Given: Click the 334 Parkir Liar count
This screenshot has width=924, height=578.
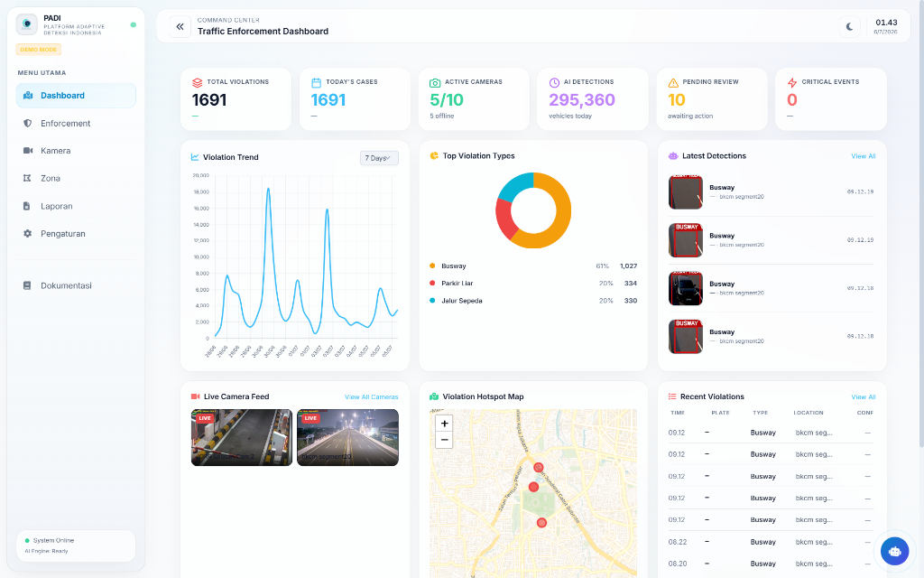Looking at the screenshot, I should pos(631,283).
